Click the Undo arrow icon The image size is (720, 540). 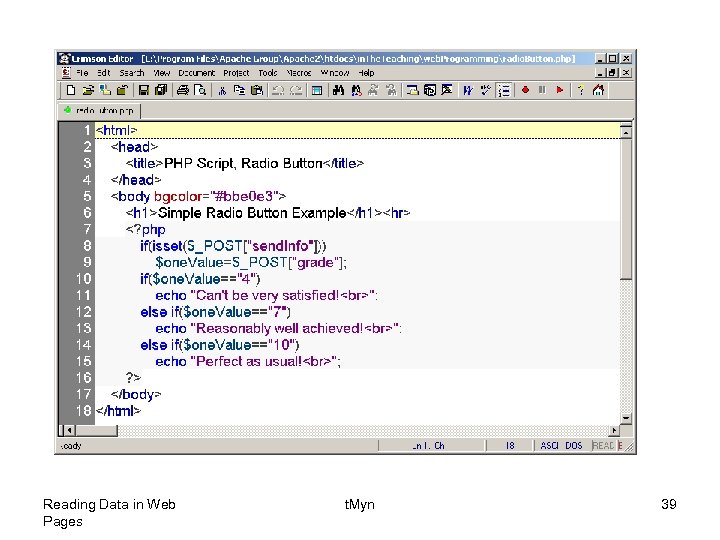pos(278,90)
